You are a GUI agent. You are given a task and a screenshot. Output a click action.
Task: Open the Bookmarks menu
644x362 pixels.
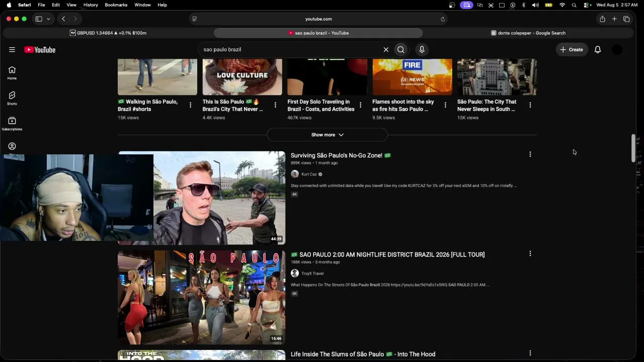tap(116, 5)
